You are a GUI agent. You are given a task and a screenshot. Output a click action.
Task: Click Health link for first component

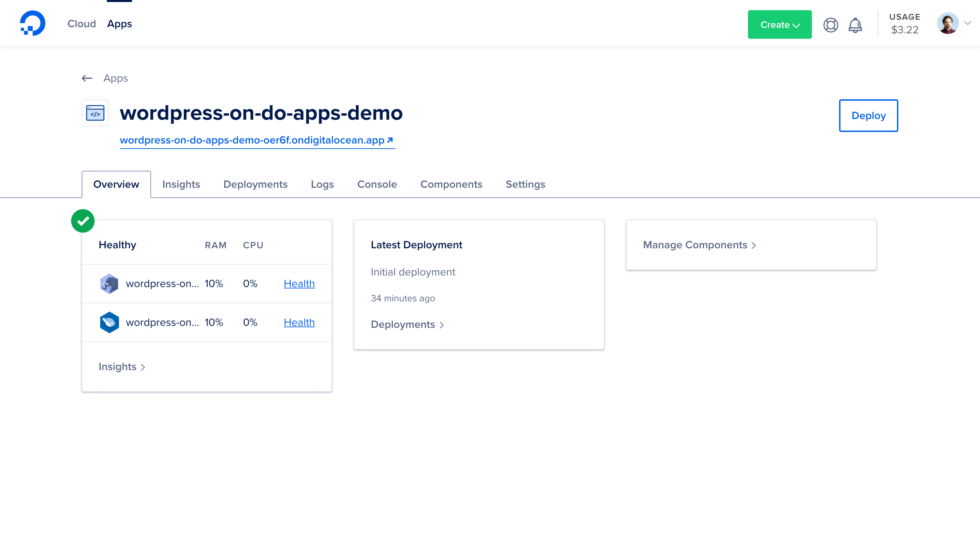[x=299, y=284]
